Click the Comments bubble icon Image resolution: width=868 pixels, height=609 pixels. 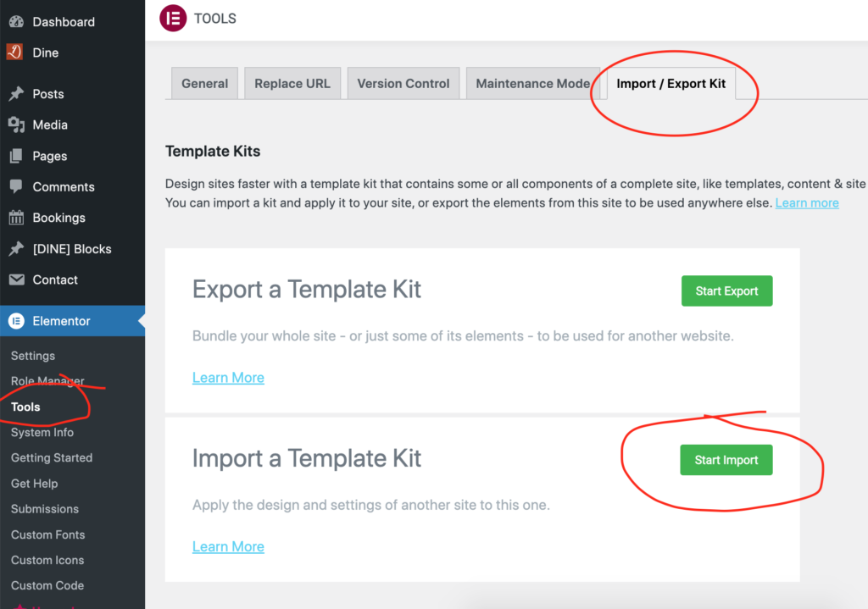point(17,186)
